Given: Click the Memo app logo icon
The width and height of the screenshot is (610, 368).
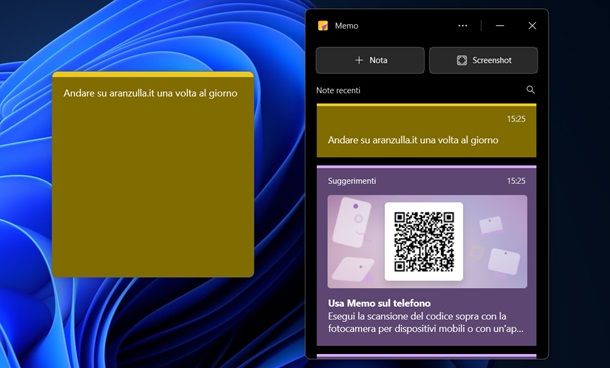Looking at the screenshot, I should click(323, 26).
